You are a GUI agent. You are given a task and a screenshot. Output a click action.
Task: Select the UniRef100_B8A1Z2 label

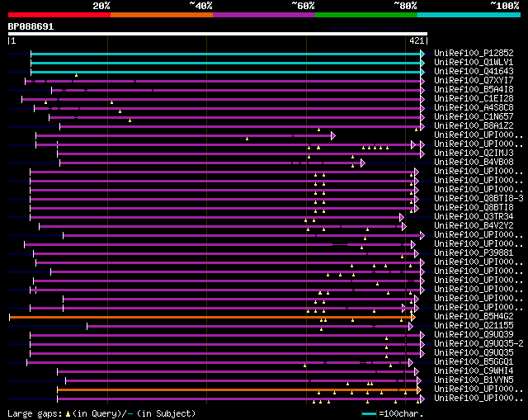pyautogui.click(x=474, y=126)
